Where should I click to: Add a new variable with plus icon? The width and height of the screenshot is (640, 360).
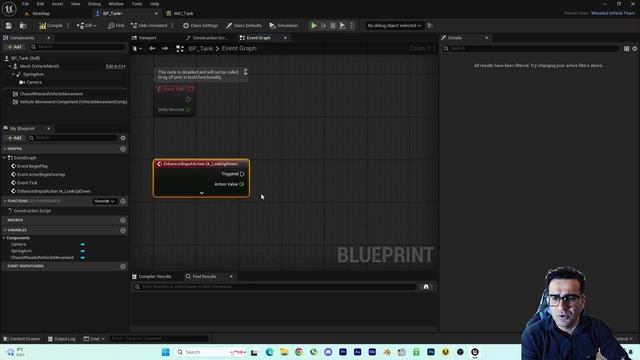tap(123, 230)
